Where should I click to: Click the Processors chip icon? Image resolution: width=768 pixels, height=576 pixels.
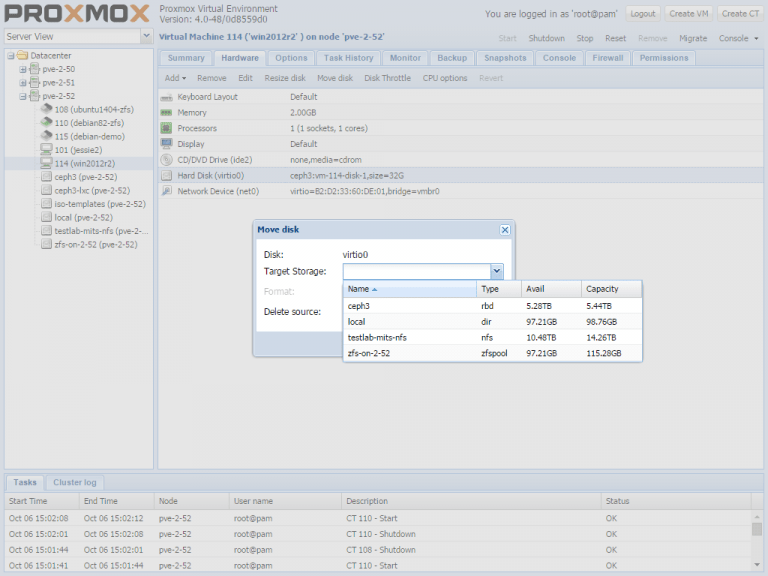click(x=167, y=128)
